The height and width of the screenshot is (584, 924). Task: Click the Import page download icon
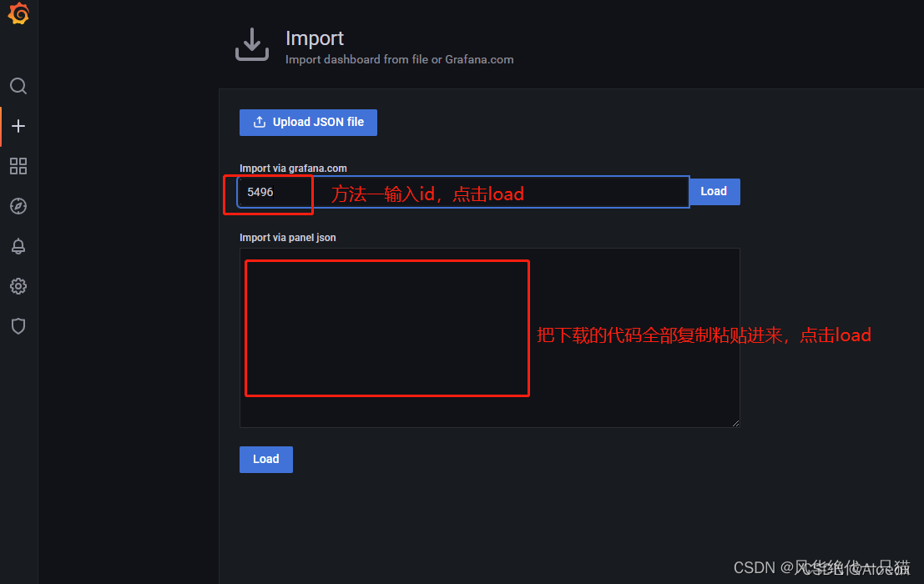(252, 44)
